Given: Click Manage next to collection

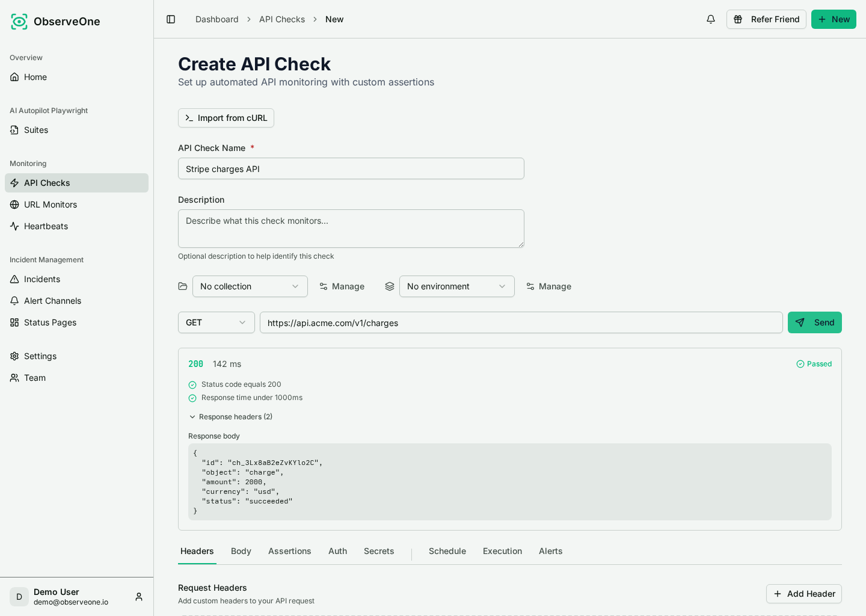Looking at the screenshot, I should pyautogui.click(x=342, y=286).
